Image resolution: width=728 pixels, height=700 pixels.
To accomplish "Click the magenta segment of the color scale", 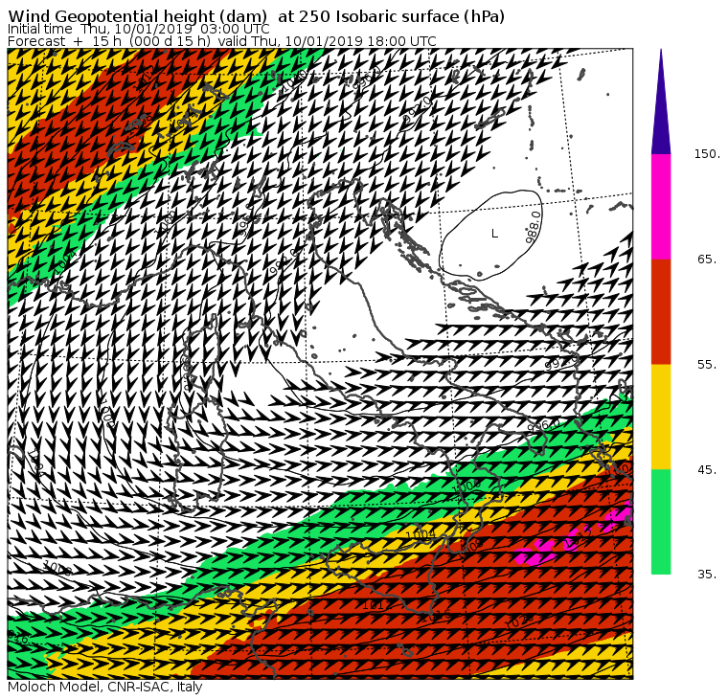I will tap(661, 207).
